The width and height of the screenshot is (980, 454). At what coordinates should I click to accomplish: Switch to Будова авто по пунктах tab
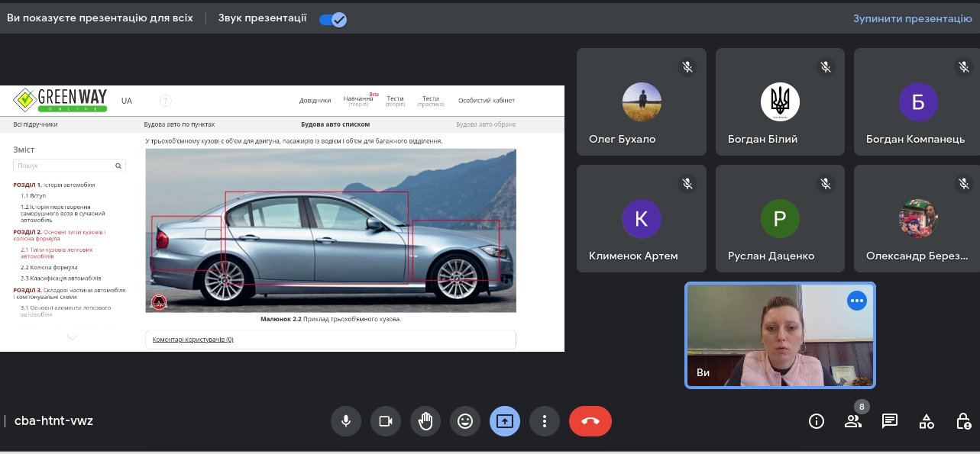tap(180, 124)
